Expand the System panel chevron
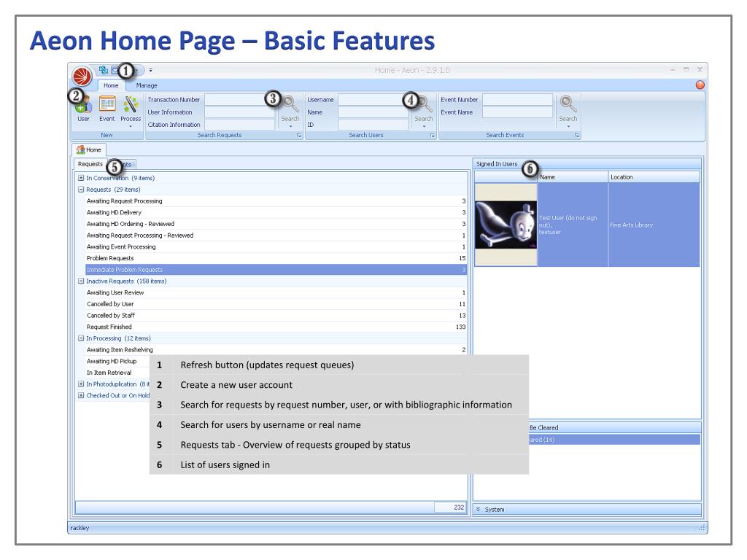The width and height of the screenshot is (747, 560). [479, 509]
